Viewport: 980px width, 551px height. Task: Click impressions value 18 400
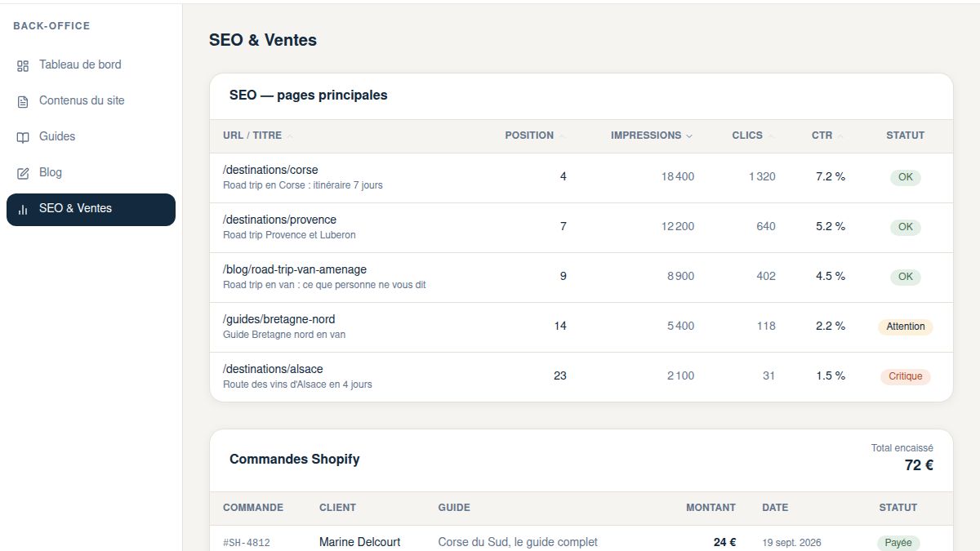[678, 176]
